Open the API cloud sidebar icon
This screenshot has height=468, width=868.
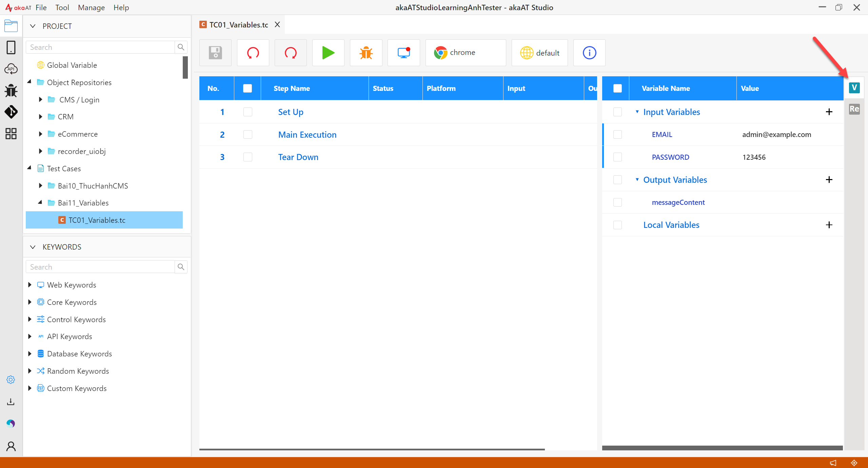[11, 69]
